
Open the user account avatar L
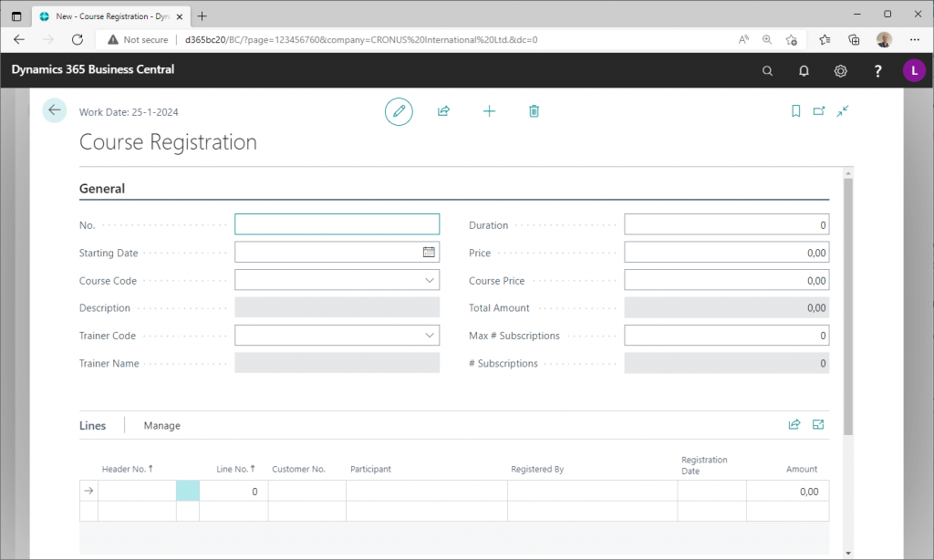click(x=914, y=70)
